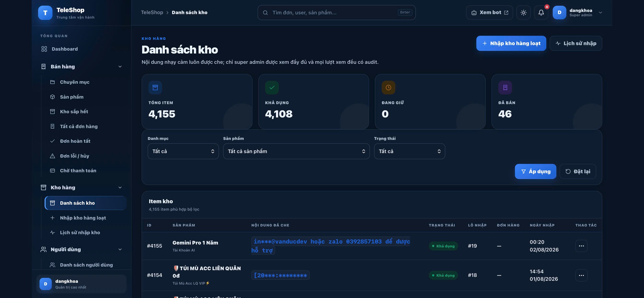Select Danh sách kho sidebar item
Viewport: 644px width, 298px height.
tap(86, 203)
